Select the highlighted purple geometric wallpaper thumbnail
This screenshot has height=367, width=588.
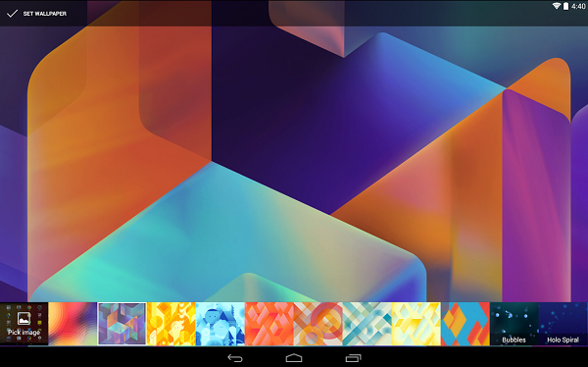pyautogui.click(x=122, y=324)
